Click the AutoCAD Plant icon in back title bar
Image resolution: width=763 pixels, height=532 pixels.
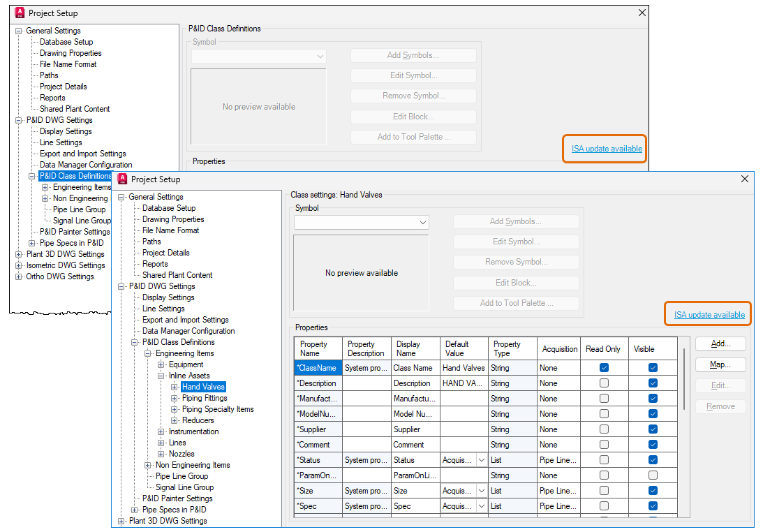point(20,13)
